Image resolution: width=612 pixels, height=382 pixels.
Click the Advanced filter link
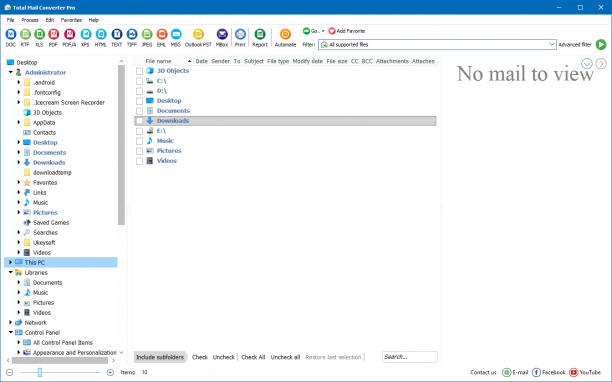click(x=575, y=44)
